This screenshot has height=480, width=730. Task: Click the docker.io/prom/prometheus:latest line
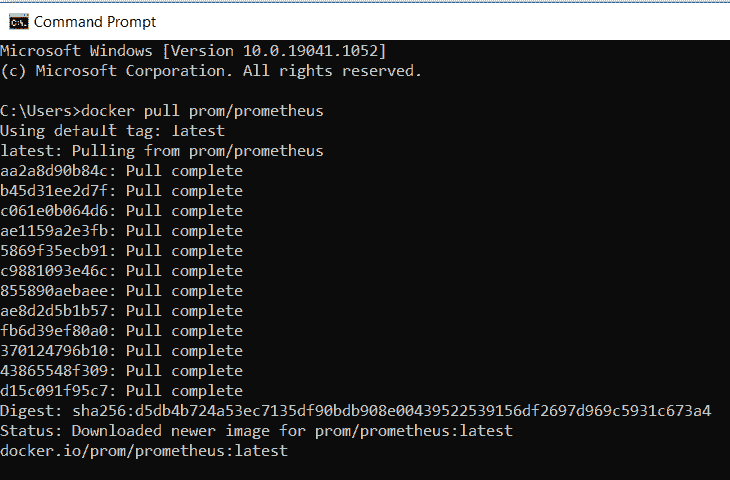pos(144,451)
